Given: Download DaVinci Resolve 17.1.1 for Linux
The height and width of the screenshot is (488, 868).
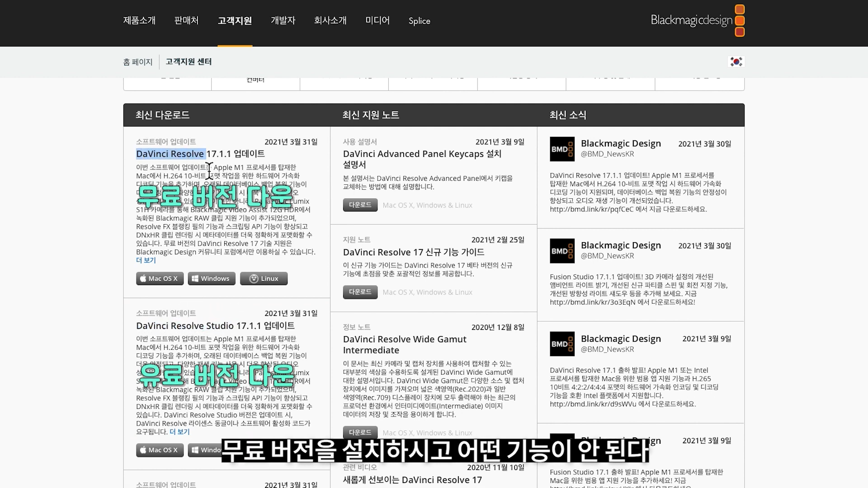Looking at the screenshot, I should tap(264, 278).
